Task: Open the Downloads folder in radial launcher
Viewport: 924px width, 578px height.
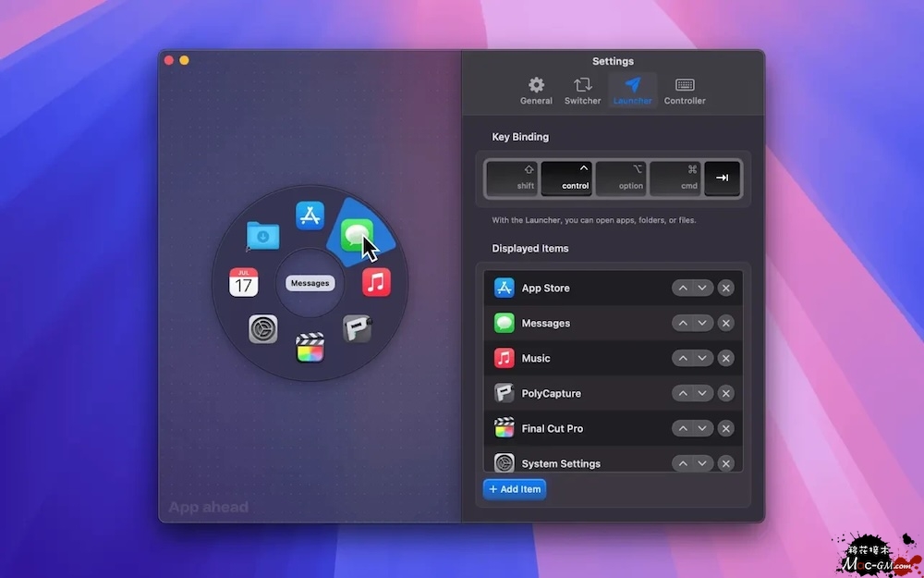Action: 262,237
